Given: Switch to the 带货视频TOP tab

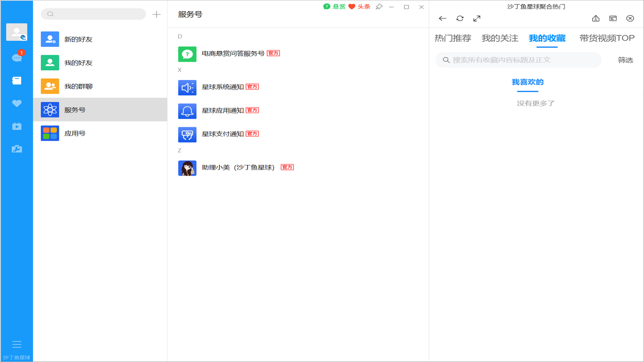Looking at the screenshot, I should click(x=606, y=38).
